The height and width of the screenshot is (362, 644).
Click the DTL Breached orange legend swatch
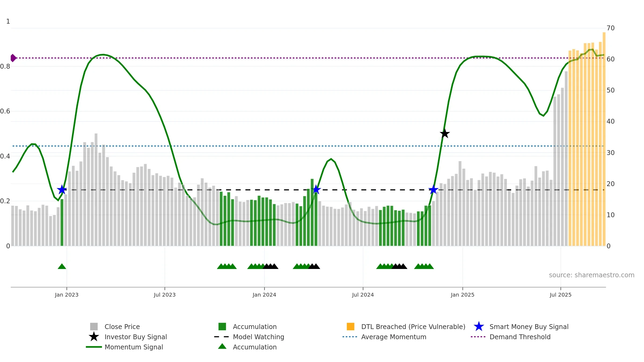(350, 327)
